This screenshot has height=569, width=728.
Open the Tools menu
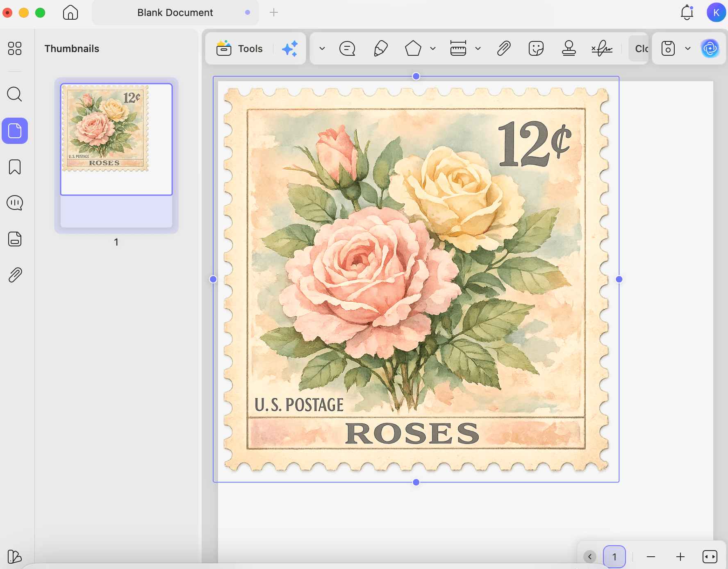click(x=240, y=49)
